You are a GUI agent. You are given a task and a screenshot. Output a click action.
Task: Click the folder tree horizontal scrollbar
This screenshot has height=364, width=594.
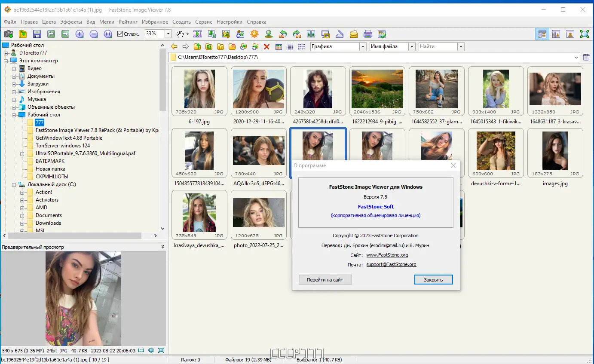tap(75, 236)
